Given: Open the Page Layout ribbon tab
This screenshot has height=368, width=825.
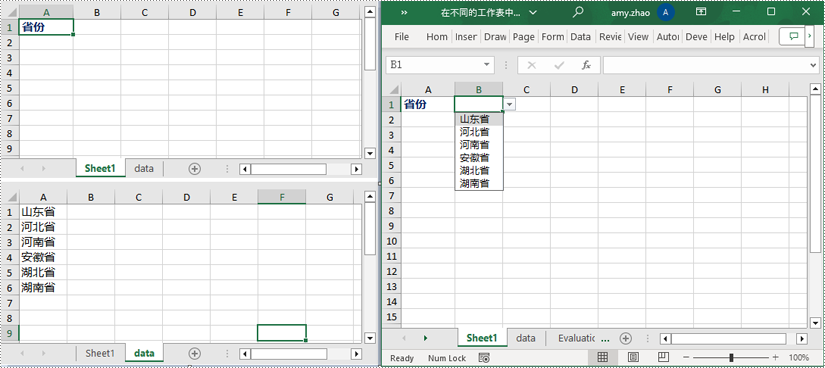Looking at the screenshot, I should tap(524, 37).
